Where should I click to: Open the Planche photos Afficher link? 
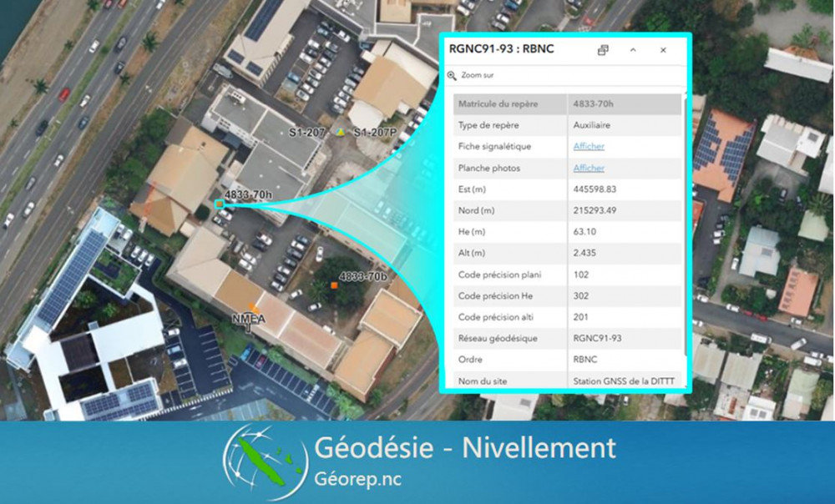[589, 168]
